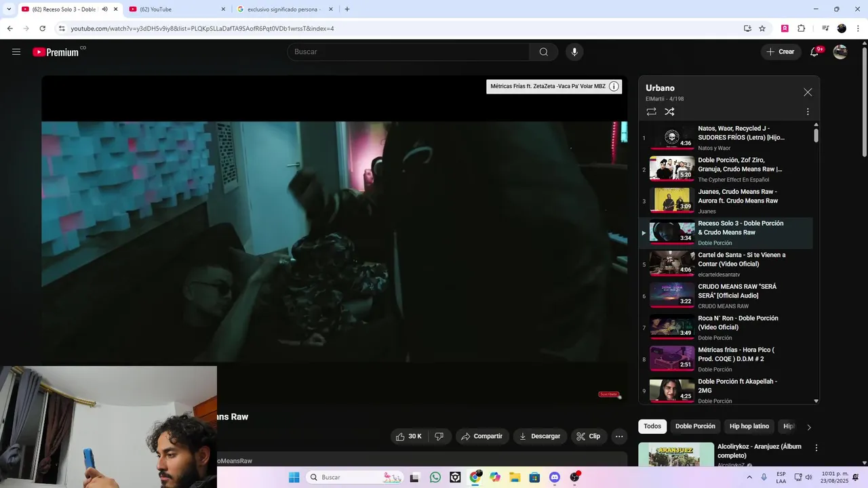
Task: Open media control icon in toolbar
Action: [825, 28]
